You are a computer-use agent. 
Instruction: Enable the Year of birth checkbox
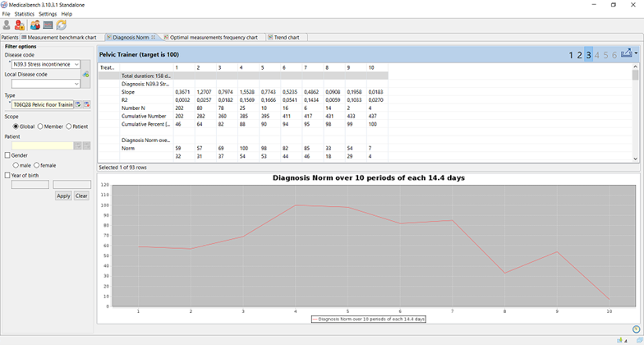click(x=7, y=175)
